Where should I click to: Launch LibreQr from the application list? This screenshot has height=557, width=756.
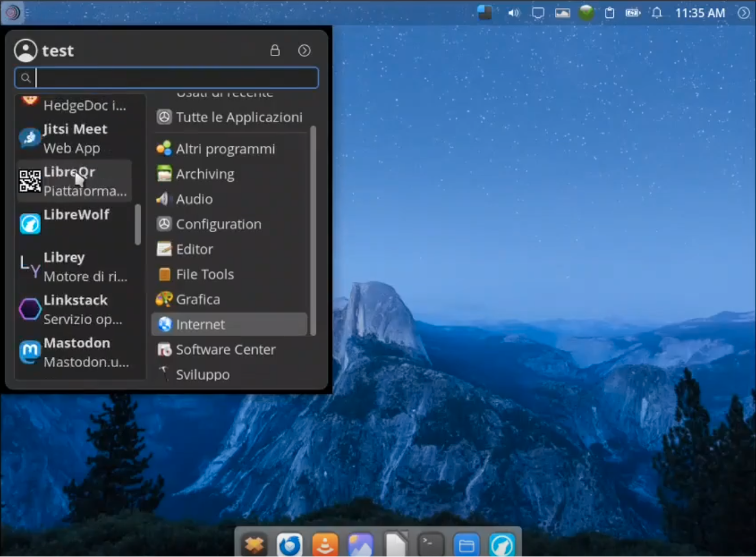74,181
